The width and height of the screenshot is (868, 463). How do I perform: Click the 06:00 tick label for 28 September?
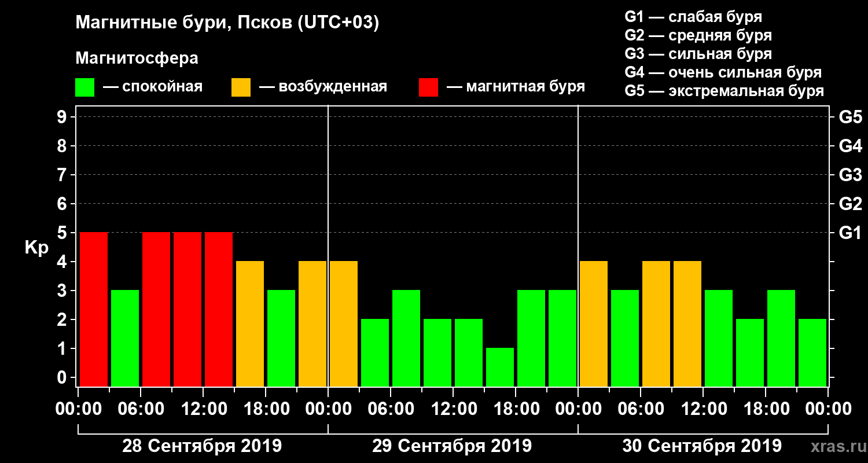(141, 409)
